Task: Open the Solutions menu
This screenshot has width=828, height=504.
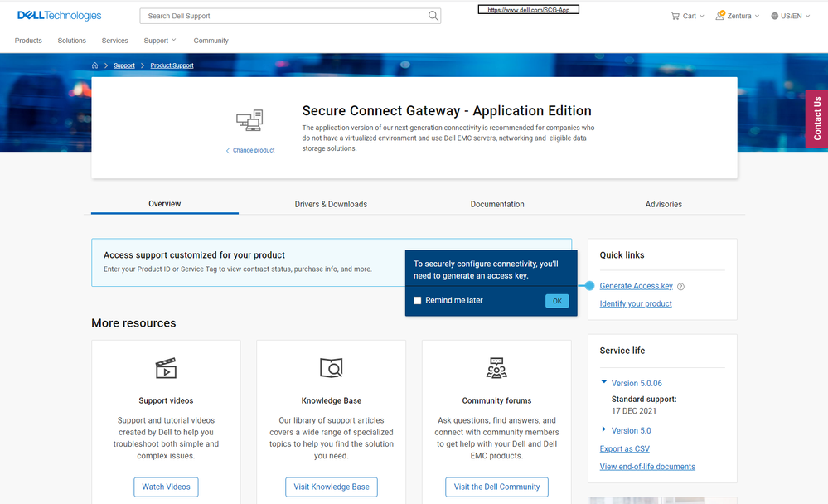Action: click(72, 41)
